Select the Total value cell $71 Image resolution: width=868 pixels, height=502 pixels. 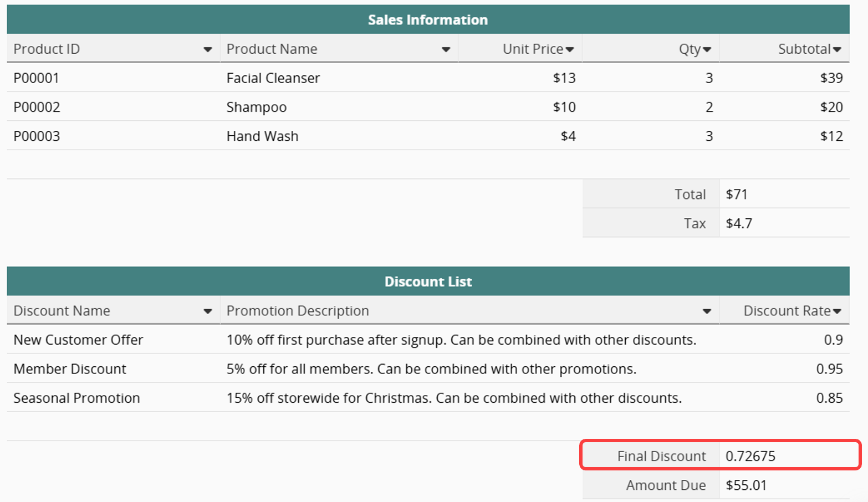tap(737, 194)
